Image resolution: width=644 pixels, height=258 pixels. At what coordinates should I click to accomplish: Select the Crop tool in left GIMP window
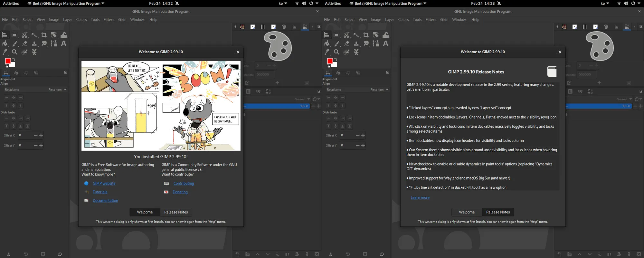tap(44, 35)
